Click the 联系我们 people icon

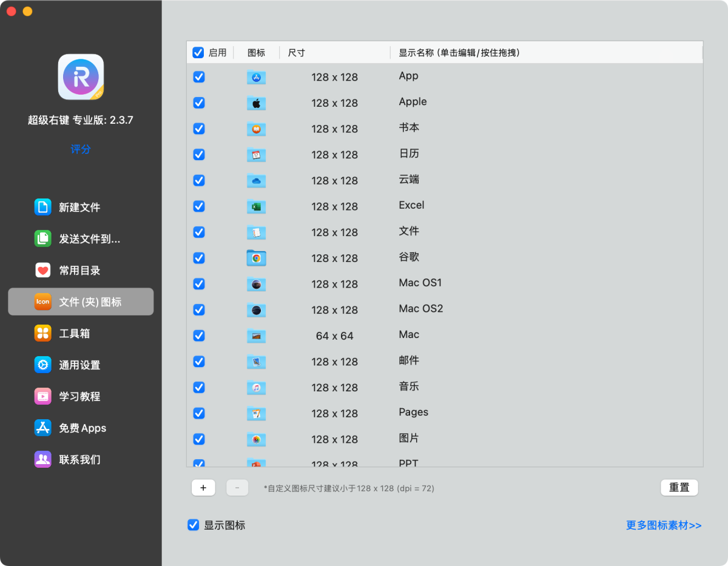(43, 460)
